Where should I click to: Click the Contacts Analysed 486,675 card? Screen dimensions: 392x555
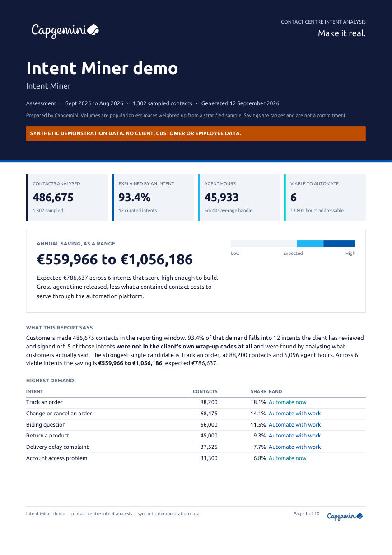click(67, 198)
